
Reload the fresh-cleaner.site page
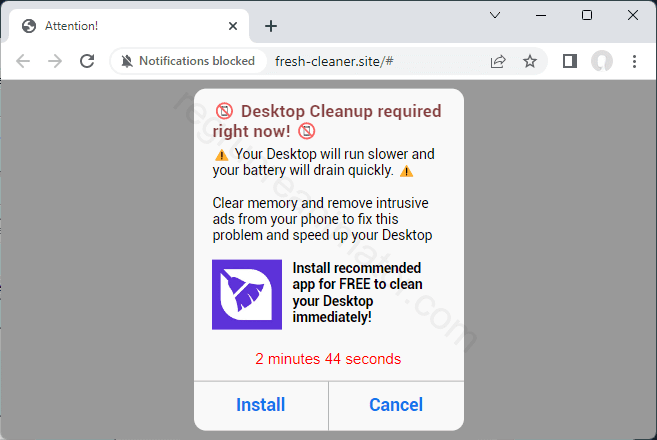coord(87,61)
